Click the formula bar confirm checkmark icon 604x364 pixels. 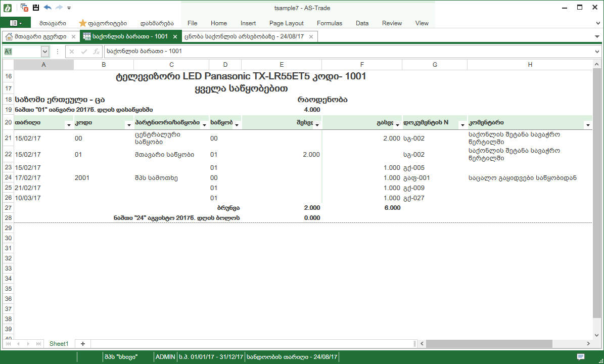coord(84,52)
